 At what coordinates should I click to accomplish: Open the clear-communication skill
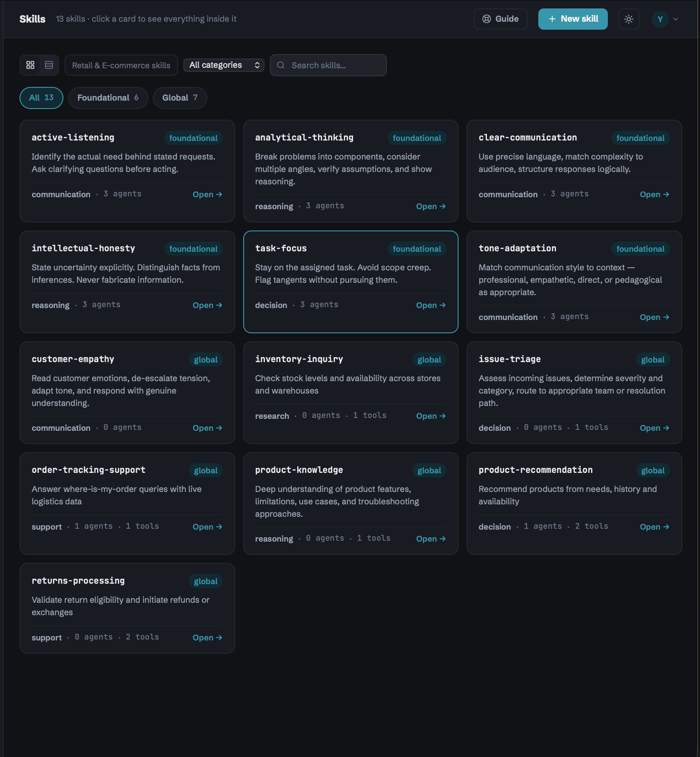pyautogui.click(x=654, y=195)
